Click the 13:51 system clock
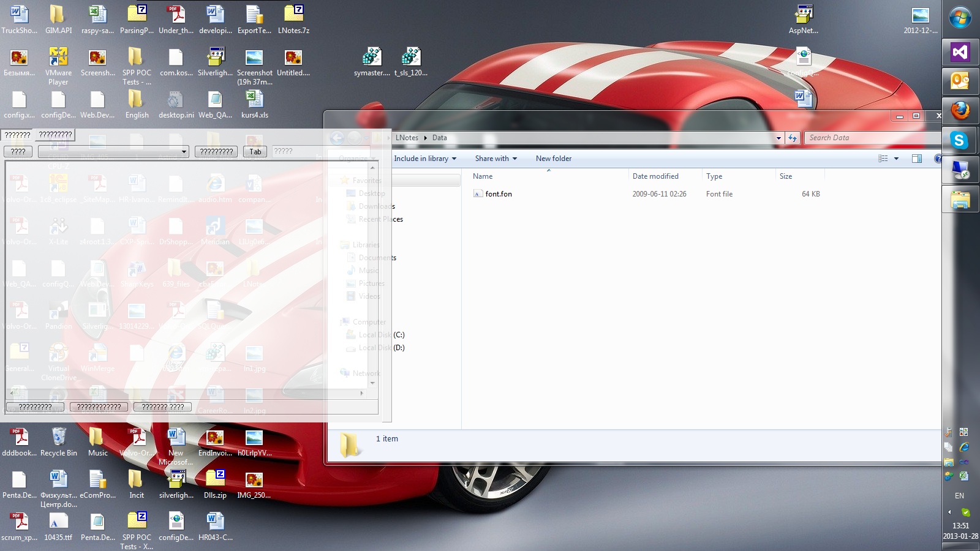The height and width of the screenshot is (551, 980). coord(960,525)
